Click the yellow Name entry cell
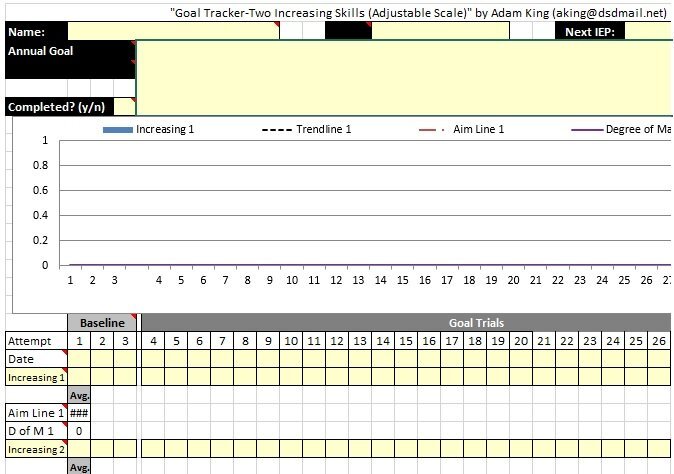 click(172, 31)
